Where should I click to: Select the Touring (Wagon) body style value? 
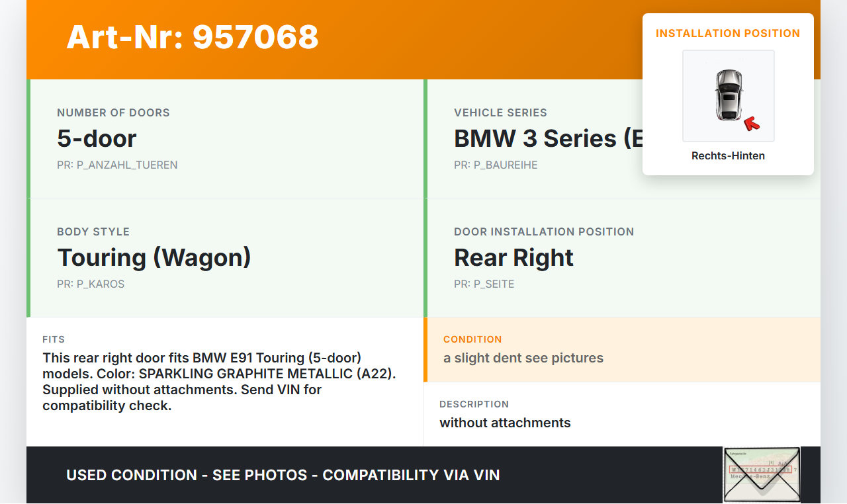coord(154,257)
